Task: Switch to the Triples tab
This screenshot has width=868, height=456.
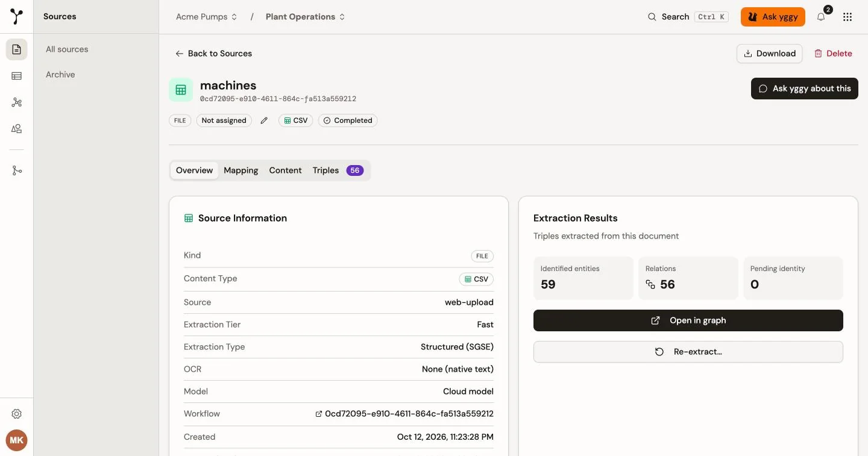Action: coord(338,170)
